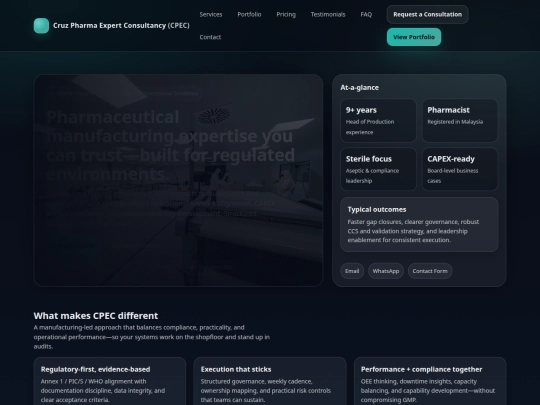Click the manufacturing-led approach description paragraph
The image size is (540, 405).
pyautogui.click(x=152, y=337)
